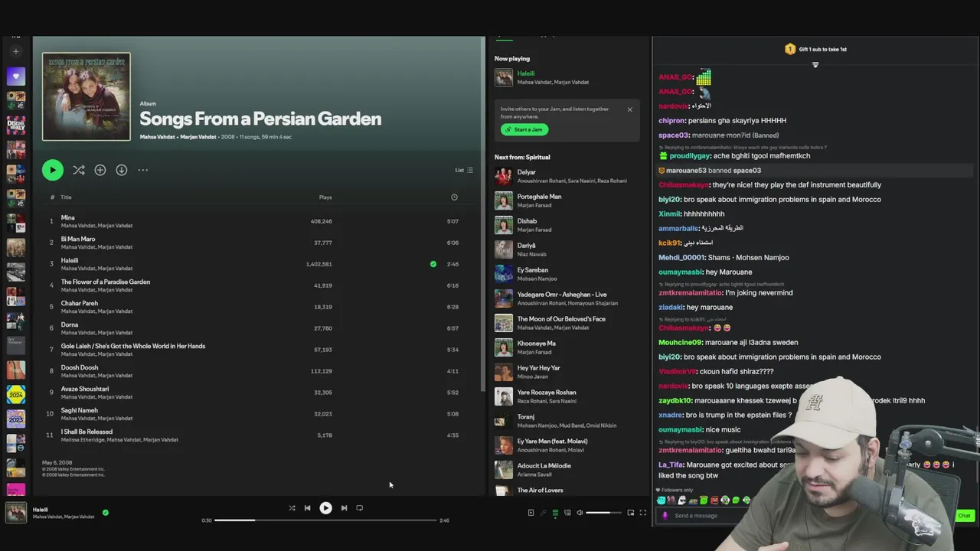Screen dimensions: 980x551
Task: Open Connect to a device
Action: [567, 513]
